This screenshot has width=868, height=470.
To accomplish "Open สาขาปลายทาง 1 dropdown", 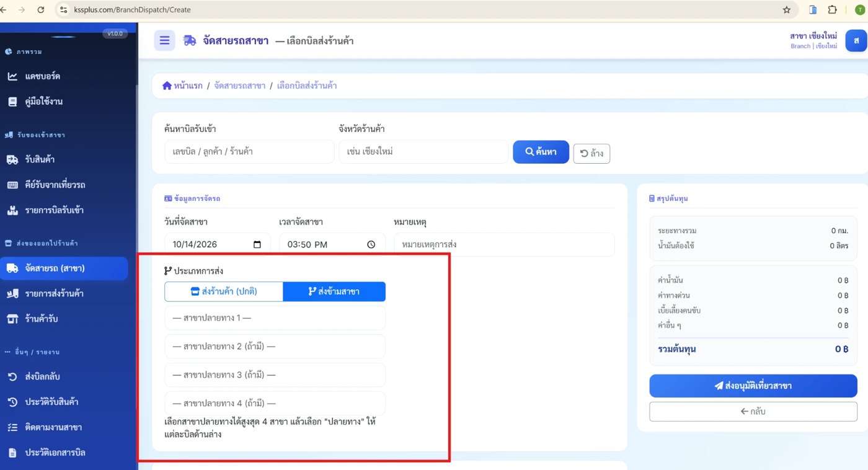I will click(x=275, y=317).
